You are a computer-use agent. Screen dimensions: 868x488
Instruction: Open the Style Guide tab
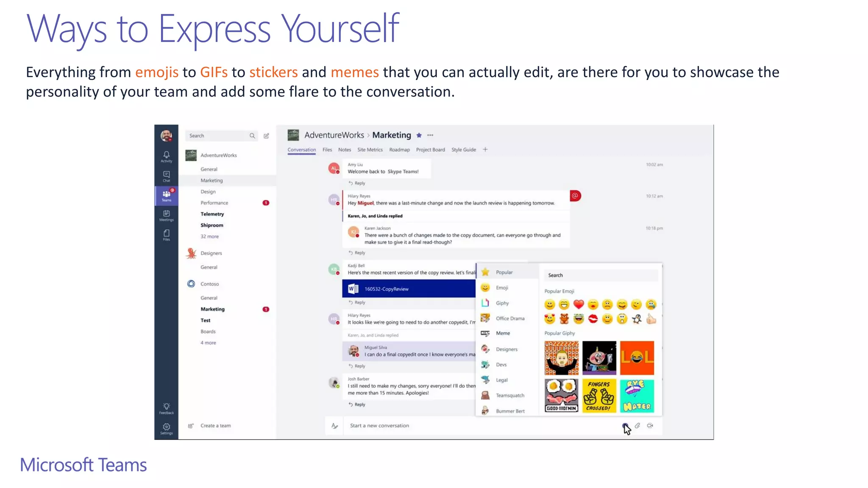(464, 150)
